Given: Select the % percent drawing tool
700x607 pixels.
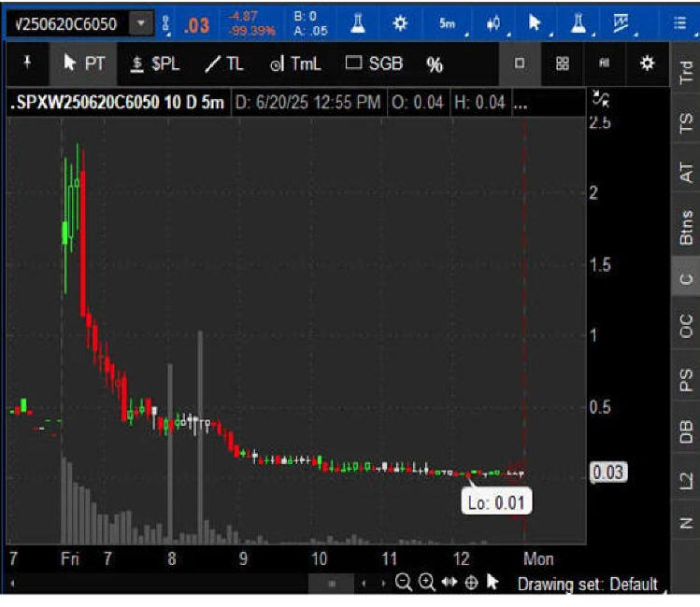Looking at the screenshot, I should pos(435,64).
